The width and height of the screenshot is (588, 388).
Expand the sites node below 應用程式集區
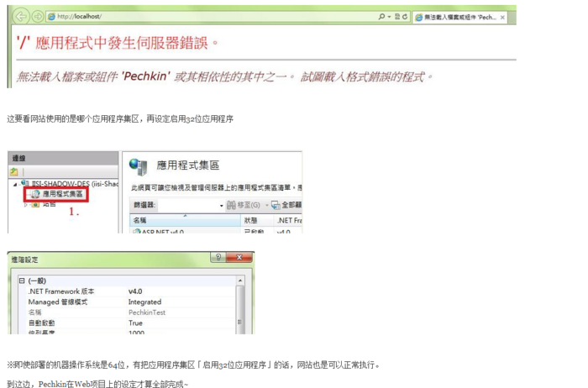point(25,205)
